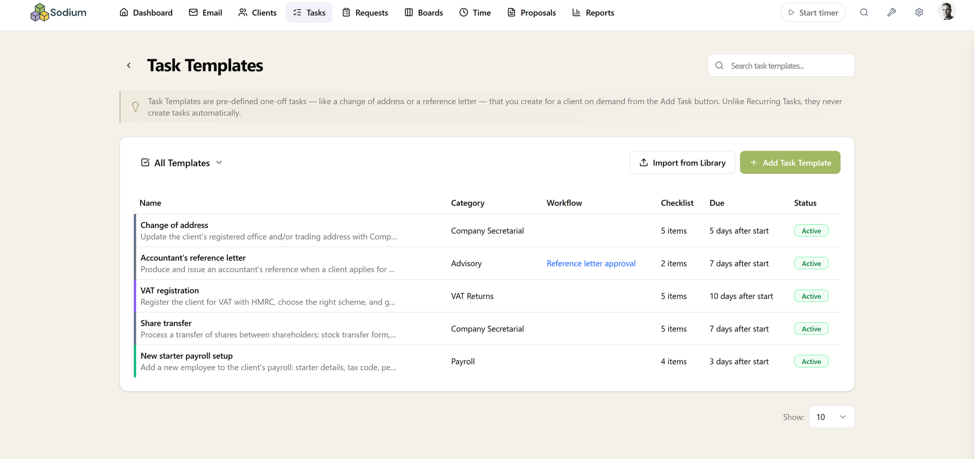Click '3 days after start' due value
The width and height of the screenshot is (980, 459).
(x=739, y=361)
